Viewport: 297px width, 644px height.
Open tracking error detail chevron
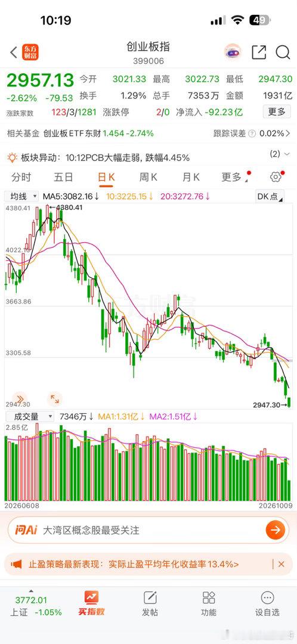[288, 134]
